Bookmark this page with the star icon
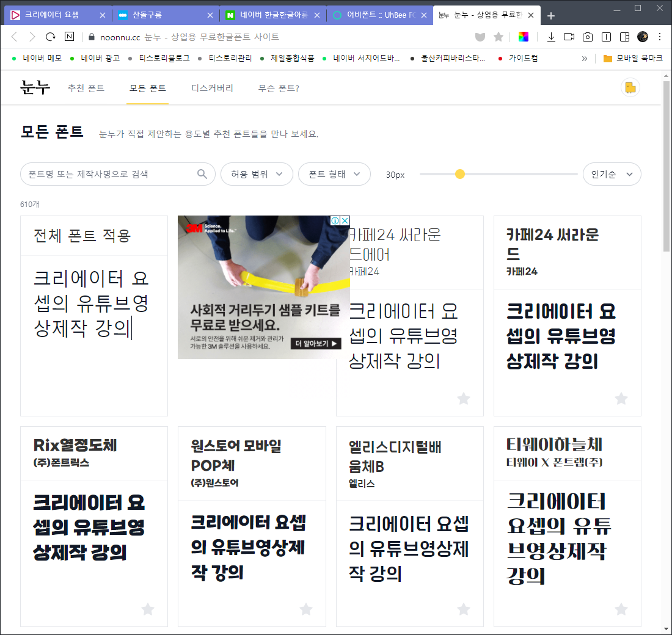Screen dimensions: 672x635 tap(498, 37)
